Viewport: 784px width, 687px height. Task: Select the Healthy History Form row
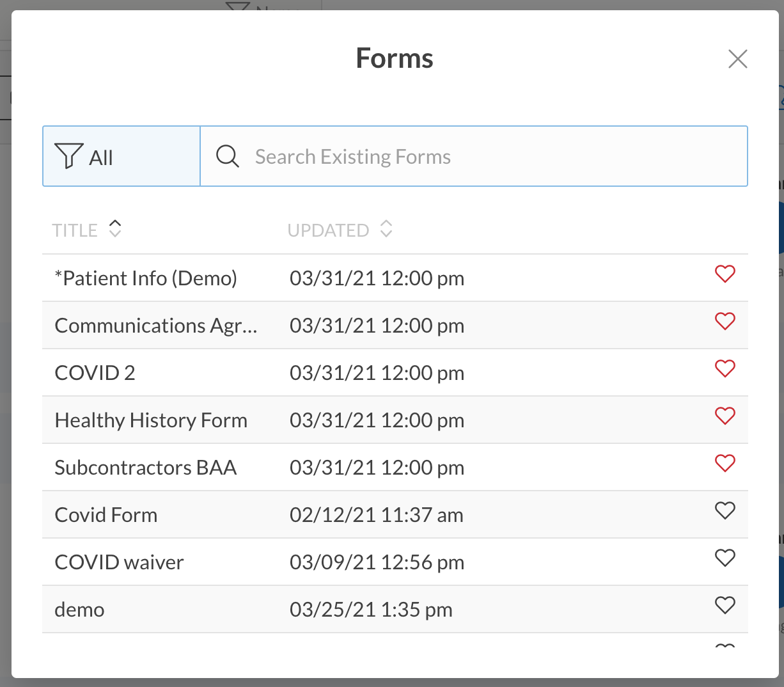coord(151,420)
